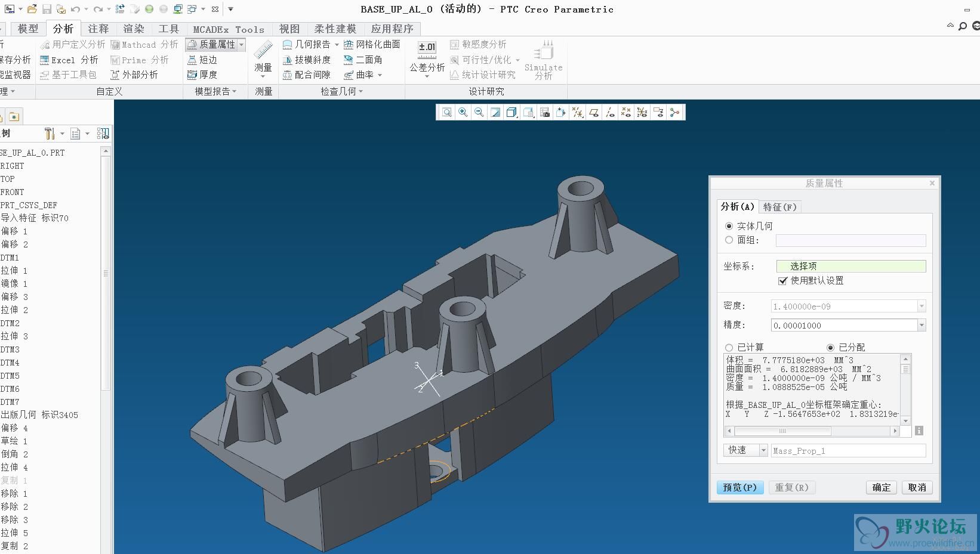Open quick access toolbar customize arrow
980x554 pixels.
(230, 9)
